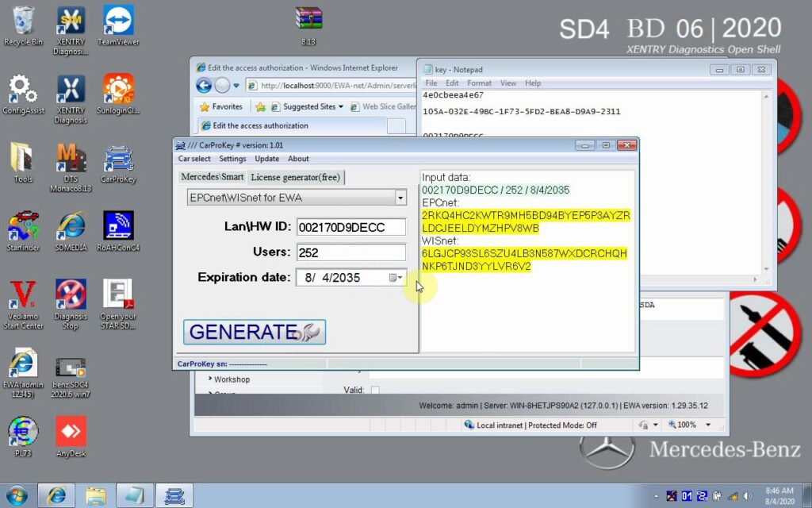Click the Lan\HW ID input field
Viewport: 812px width, 508px height.
(351, 227)
